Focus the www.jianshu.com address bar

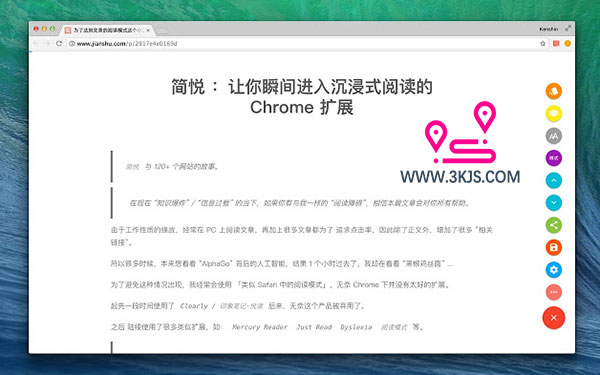click(x=307, y=44)
